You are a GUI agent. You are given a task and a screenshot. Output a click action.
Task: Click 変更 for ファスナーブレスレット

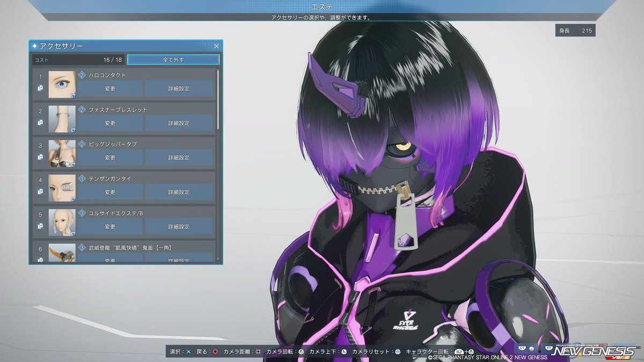point(111,123)
